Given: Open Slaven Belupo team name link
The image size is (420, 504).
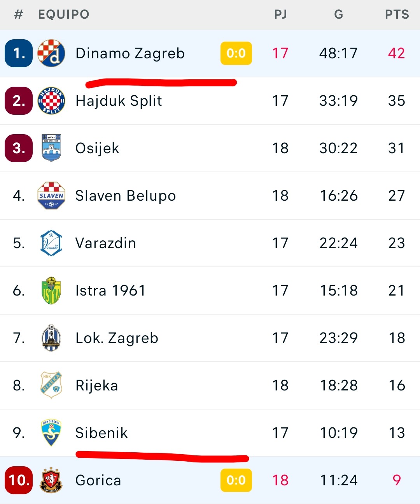Looking at the screenshot, I should (x=126, y=196).
